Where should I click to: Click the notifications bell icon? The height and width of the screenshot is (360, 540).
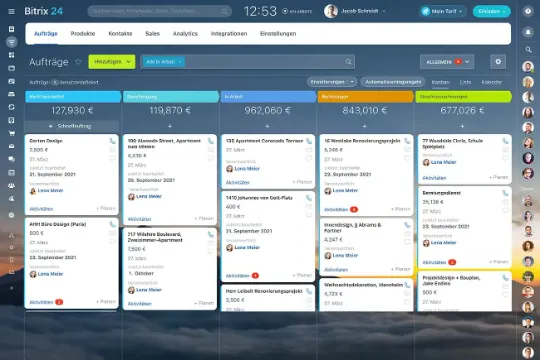pos(528,32)
